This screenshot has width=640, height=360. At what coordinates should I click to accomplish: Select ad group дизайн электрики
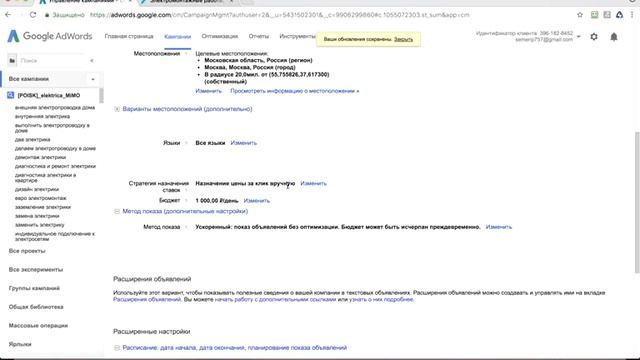[37, 189]
